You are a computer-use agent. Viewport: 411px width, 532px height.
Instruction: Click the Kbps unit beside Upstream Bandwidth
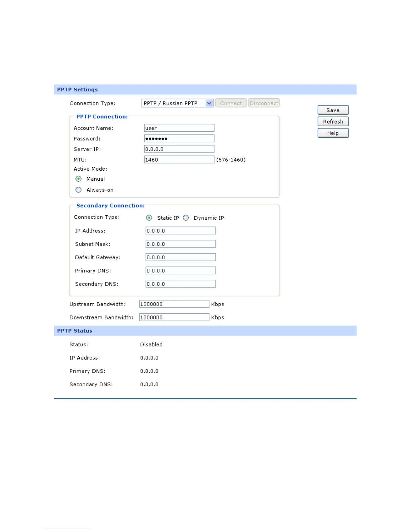(218, 304)
